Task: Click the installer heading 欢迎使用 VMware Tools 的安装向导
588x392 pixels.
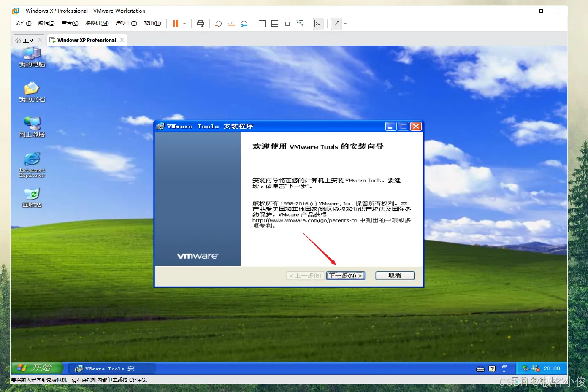Action: (318, 146)
